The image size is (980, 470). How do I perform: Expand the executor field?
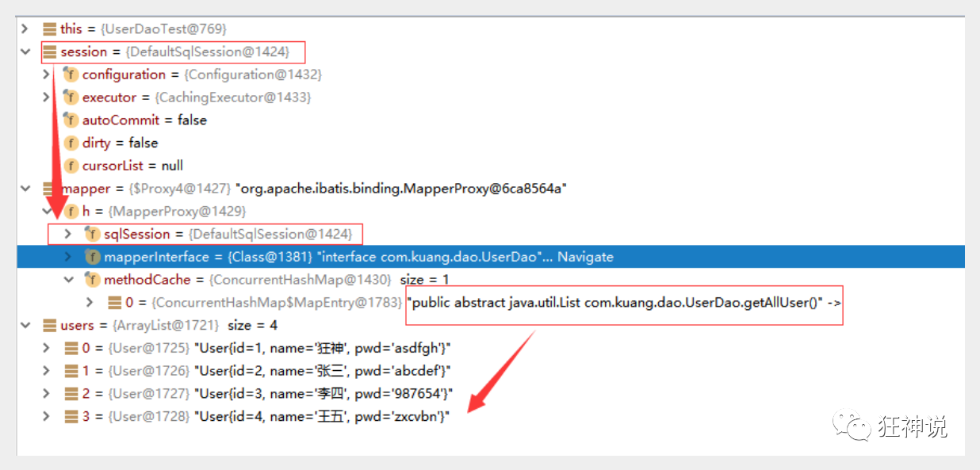(x=46, y=97)
